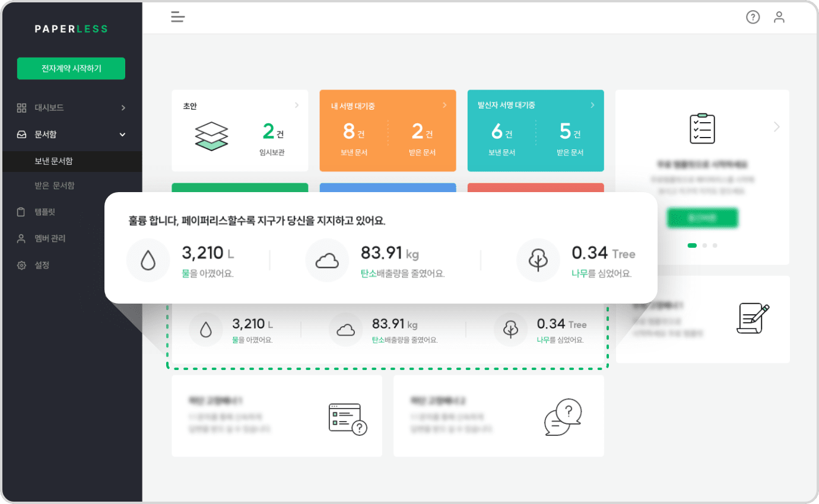Click the browser window help icon
This screenshot has width=819, height=504.
click(348, 419)
